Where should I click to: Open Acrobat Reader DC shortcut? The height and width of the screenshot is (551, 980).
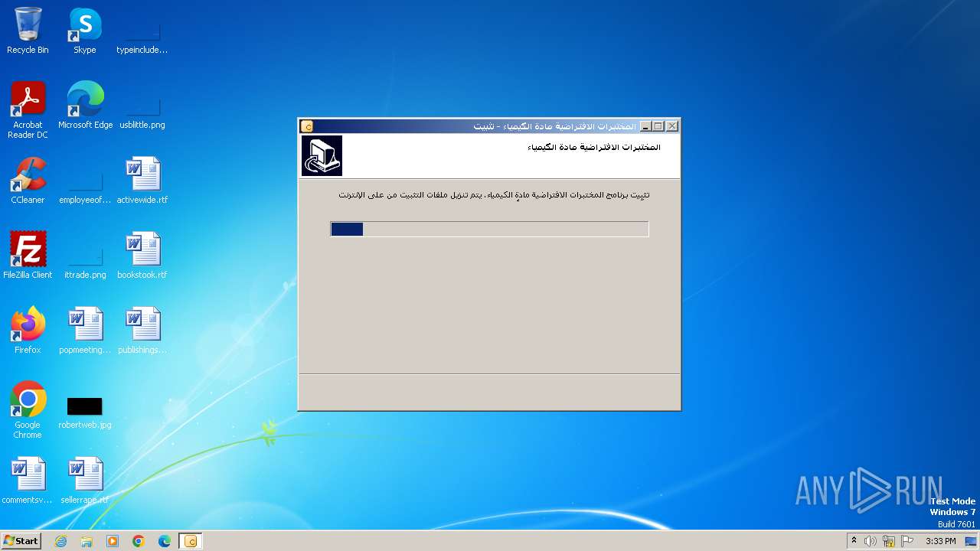[28, 110]
